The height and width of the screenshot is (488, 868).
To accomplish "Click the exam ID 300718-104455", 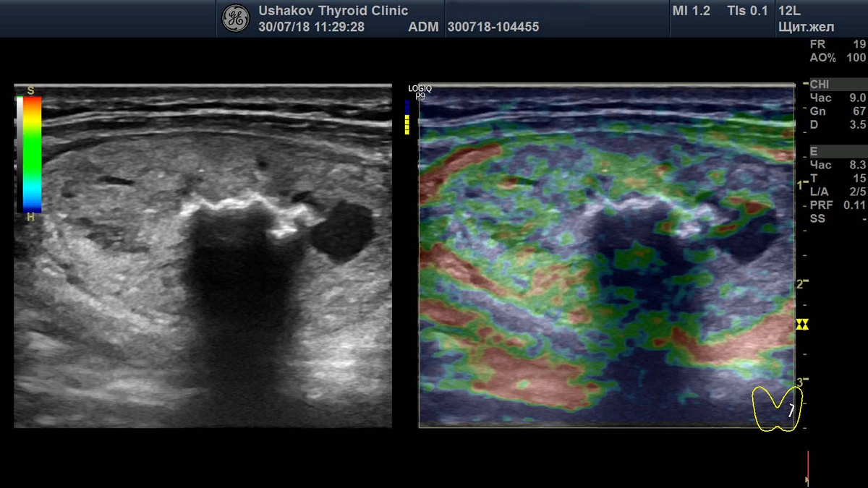I will (493, 27).
